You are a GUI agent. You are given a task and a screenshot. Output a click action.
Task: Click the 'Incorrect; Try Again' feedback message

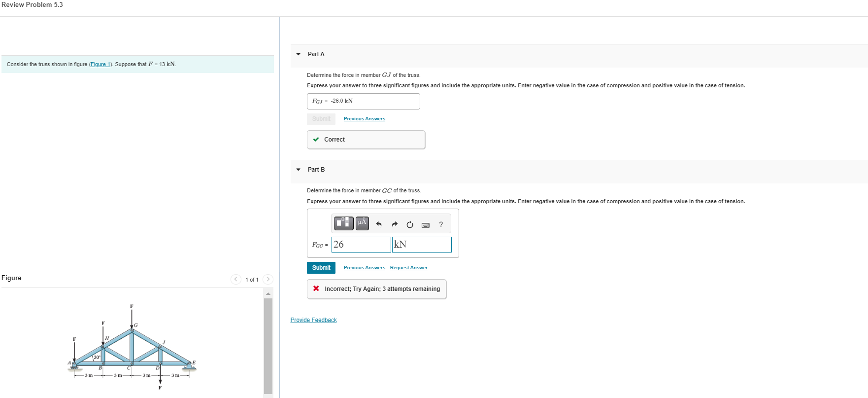(x=377, y=289)
